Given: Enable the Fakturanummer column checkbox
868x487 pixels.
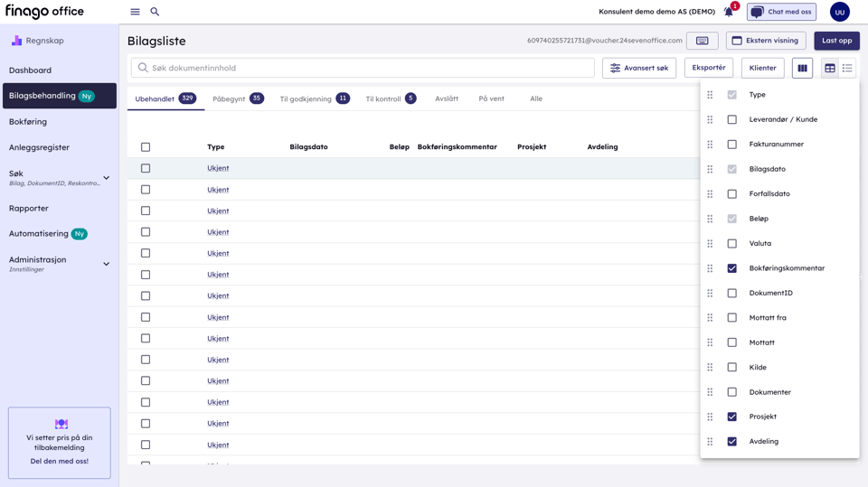Looking at the screenshot, I should click(x=731, y=145).
